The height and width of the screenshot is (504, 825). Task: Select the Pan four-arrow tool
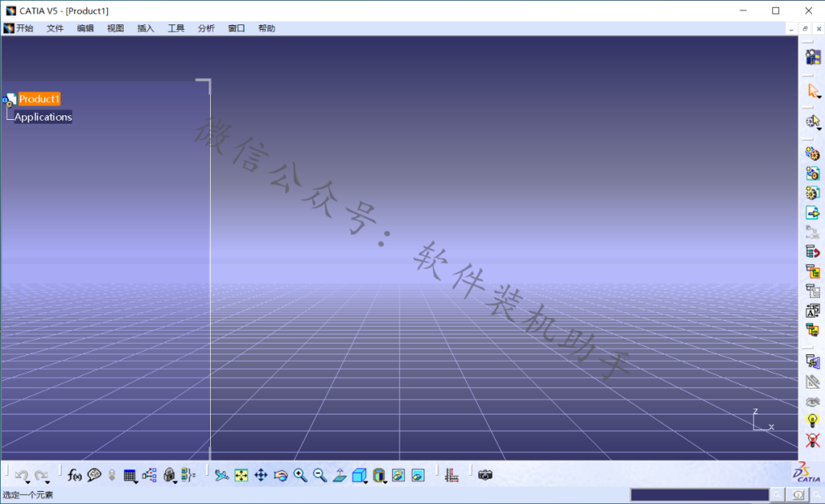(261, 476)
